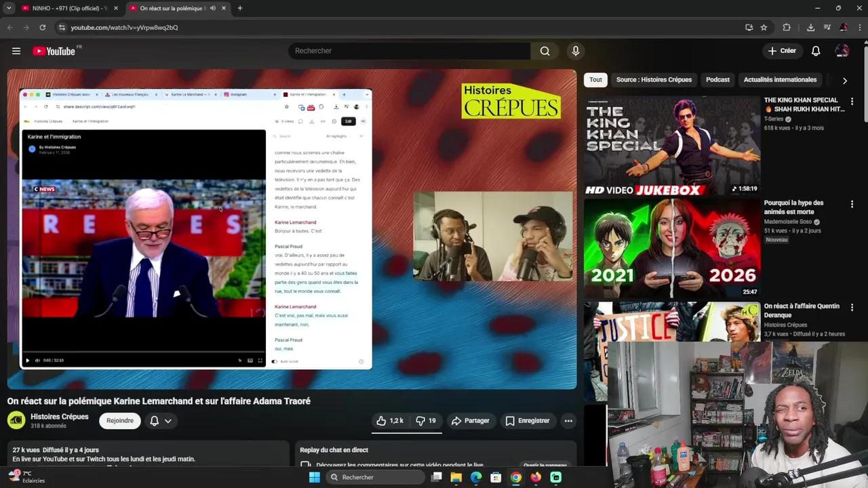Save the video with Enregistrer
The width and height of the screenshot is (868, 488).
pos(528,421)
